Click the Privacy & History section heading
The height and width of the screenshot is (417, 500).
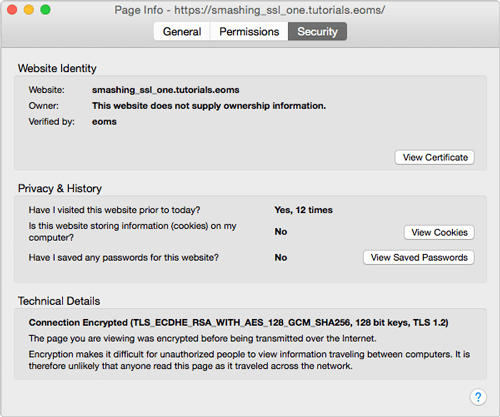[x=60, y=188]
